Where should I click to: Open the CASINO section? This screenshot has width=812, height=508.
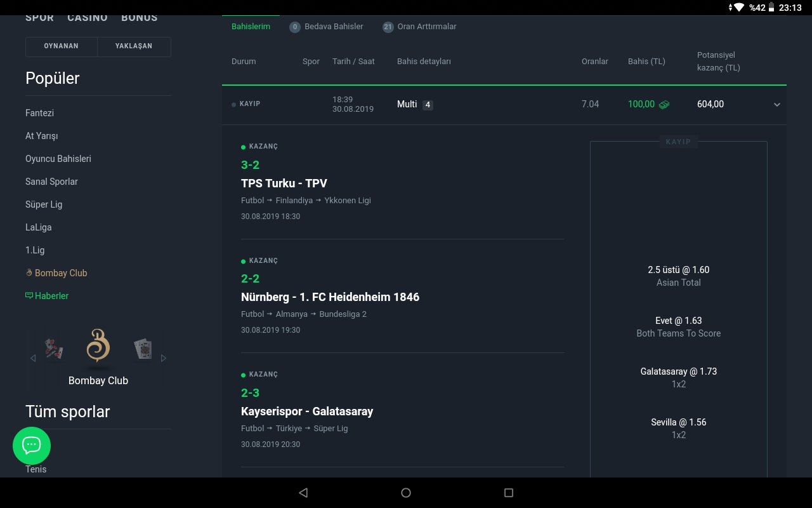88,18
